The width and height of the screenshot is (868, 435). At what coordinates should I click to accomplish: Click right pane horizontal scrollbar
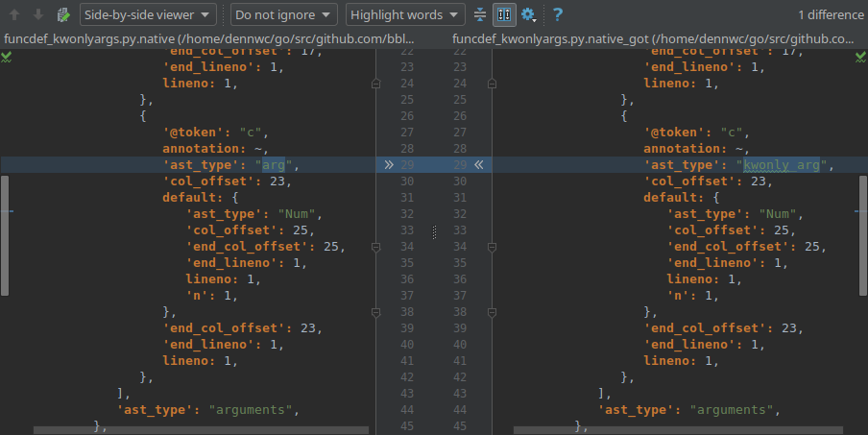678,430
